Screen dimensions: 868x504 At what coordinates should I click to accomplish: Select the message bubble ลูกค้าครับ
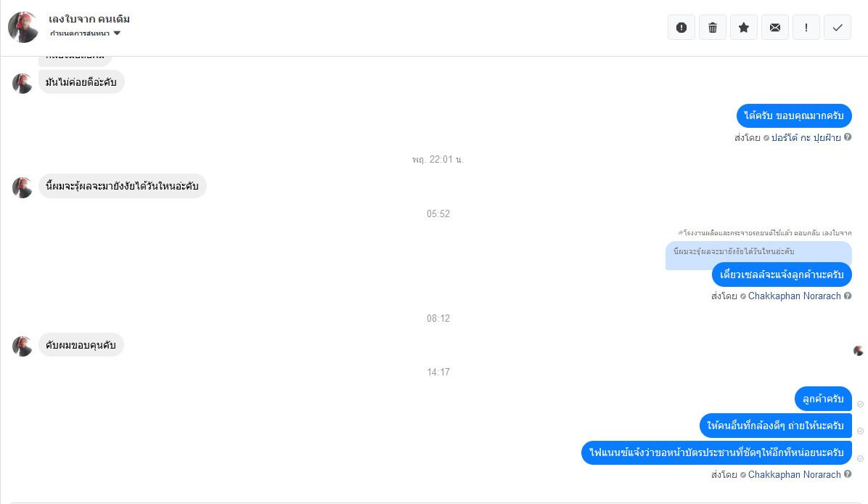pos(823,399)
